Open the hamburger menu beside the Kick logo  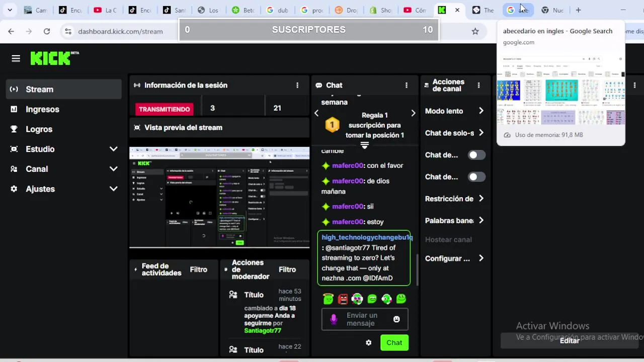tap(16, 59)
